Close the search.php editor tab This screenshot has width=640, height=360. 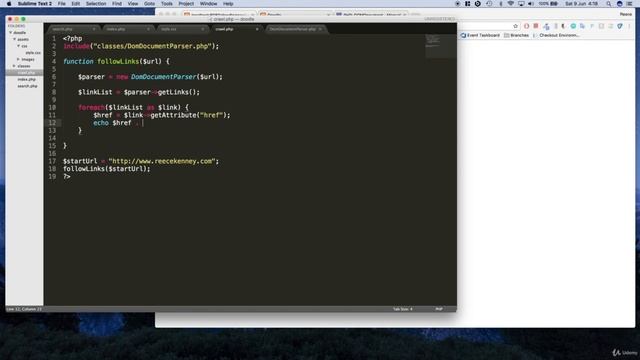click(x=94, y=29)
